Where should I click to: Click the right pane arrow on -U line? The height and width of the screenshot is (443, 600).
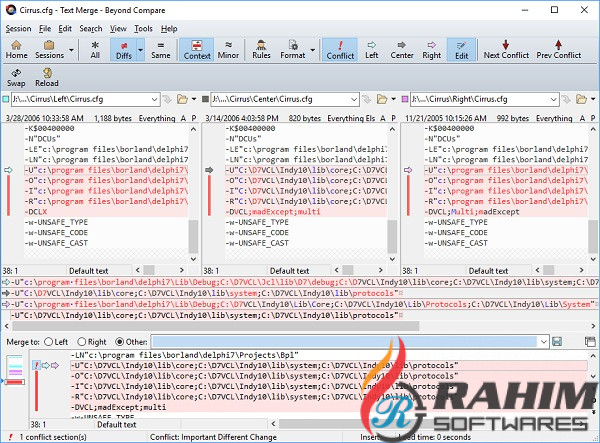(x=408, y=170)
